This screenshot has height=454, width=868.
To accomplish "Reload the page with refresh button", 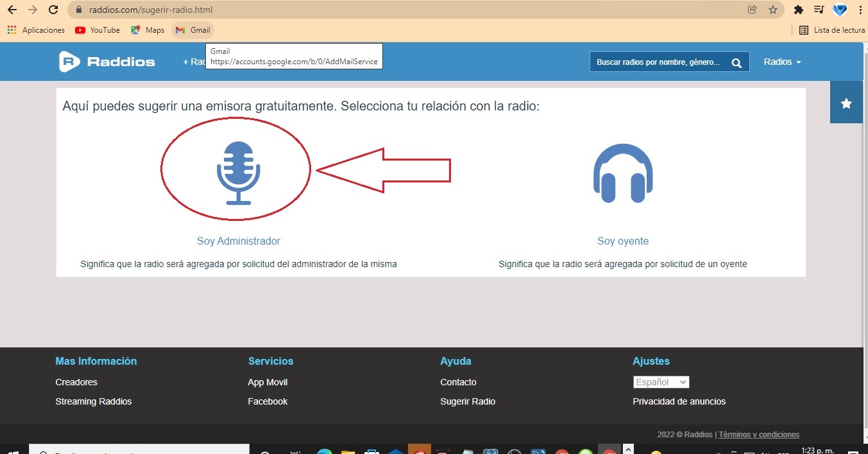I will tap(54, 10).
